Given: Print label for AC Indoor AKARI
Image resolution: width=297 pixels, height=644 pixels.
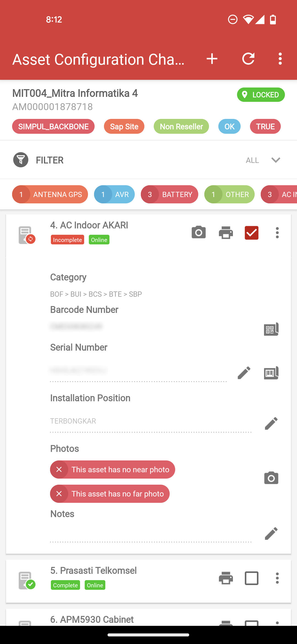Looking at the screenshot, I should point(226,233).
